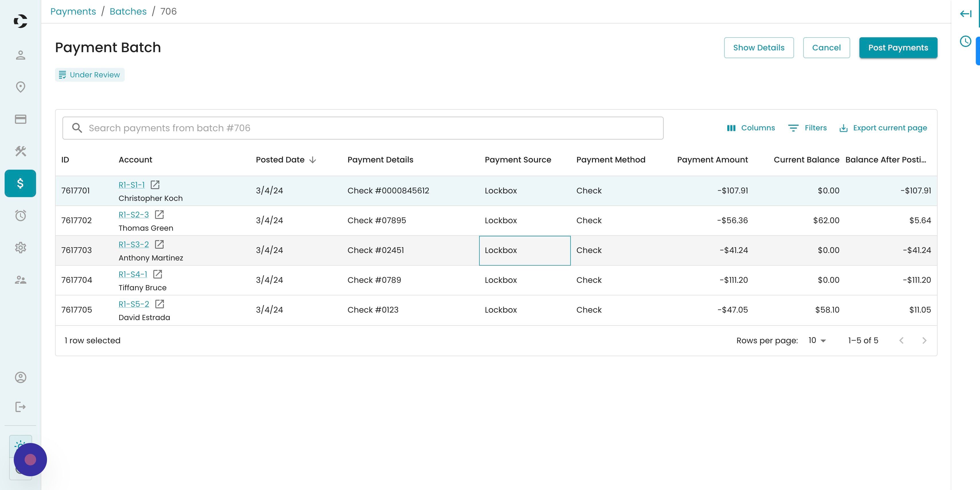
Task: Open the settings gear sidebar icon
Action: point(20,248)
